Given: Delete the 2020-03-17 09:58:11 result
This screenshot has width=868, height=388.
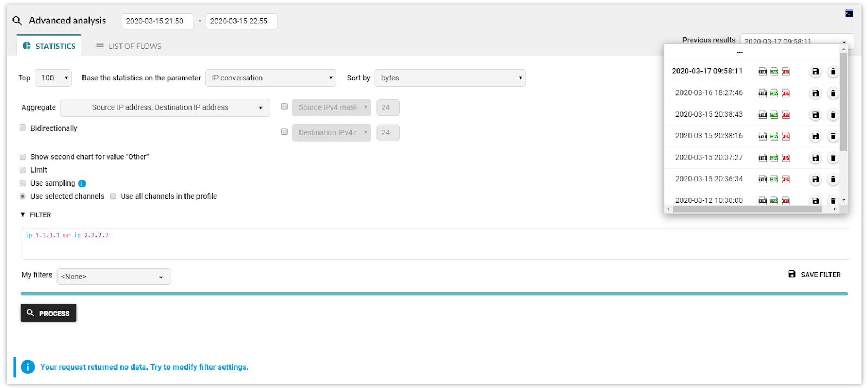Looking at the screenshot, I should point(833,72).
